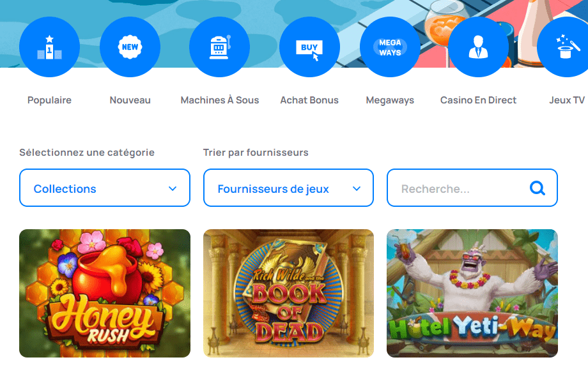Open the Casino En Direct link

tap(478, 100)
